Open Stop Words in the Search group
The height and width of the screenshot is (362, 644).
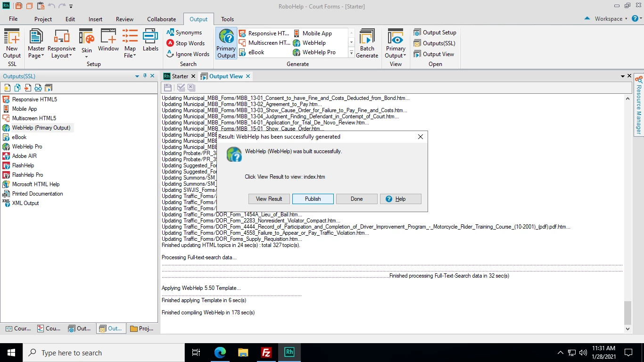point(186,43)
